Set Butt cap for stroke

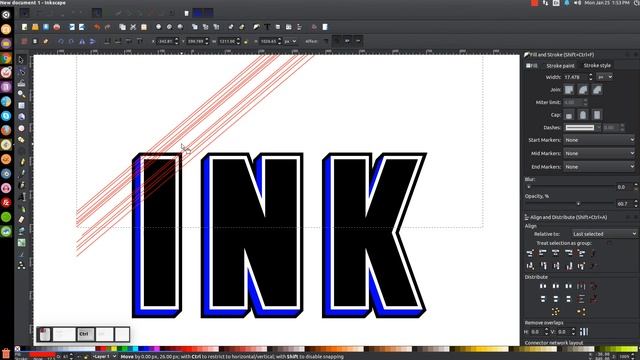point(569,115)
